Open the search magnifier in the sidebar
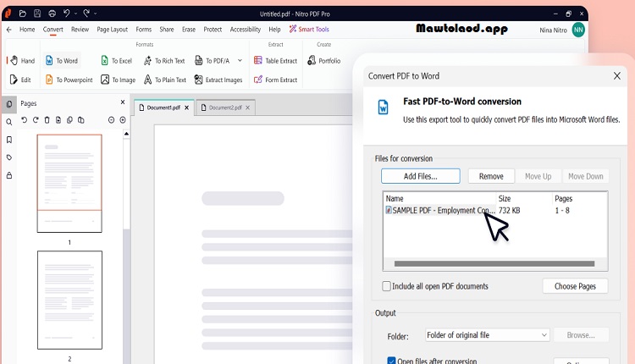 point(9,122)
